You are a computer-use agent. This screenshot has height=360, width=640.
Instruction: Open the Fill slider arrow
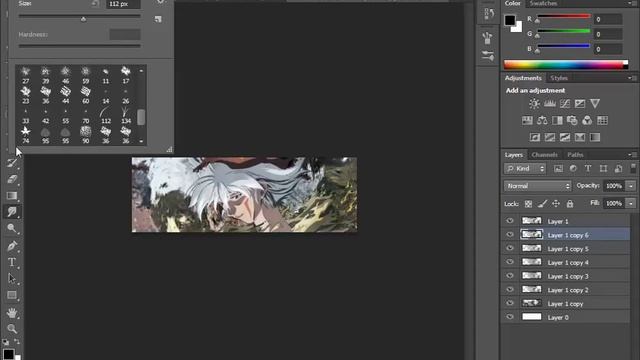[x=631, y=203]
